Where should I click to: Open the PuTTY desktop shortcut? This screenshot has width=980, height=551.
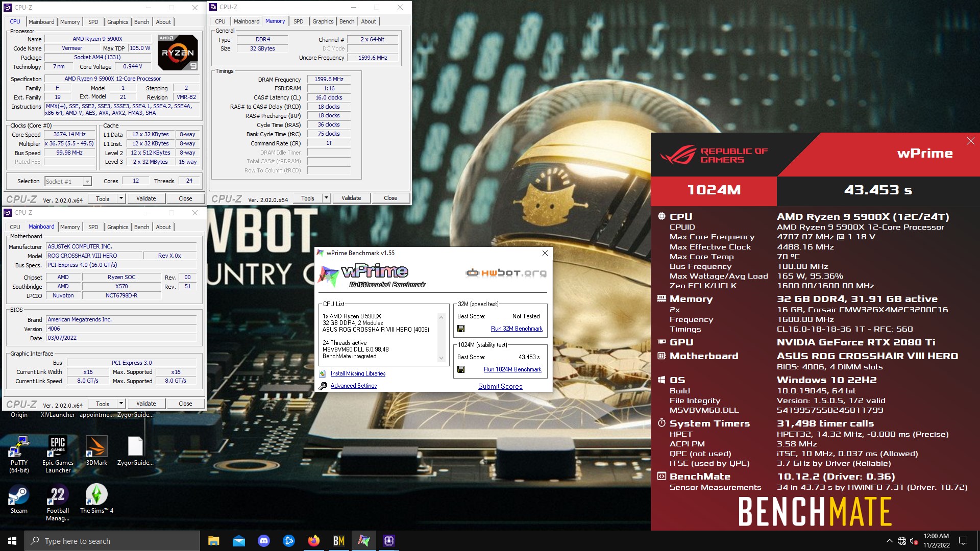19,454
